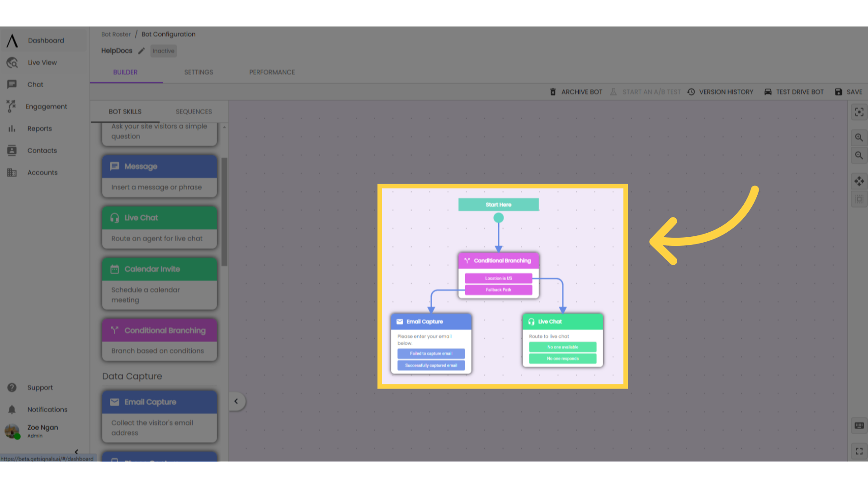Click the PERFORMANCE tab link
Image resolution: width=868 pixels, height=488 pixels.
pos(272,71)
